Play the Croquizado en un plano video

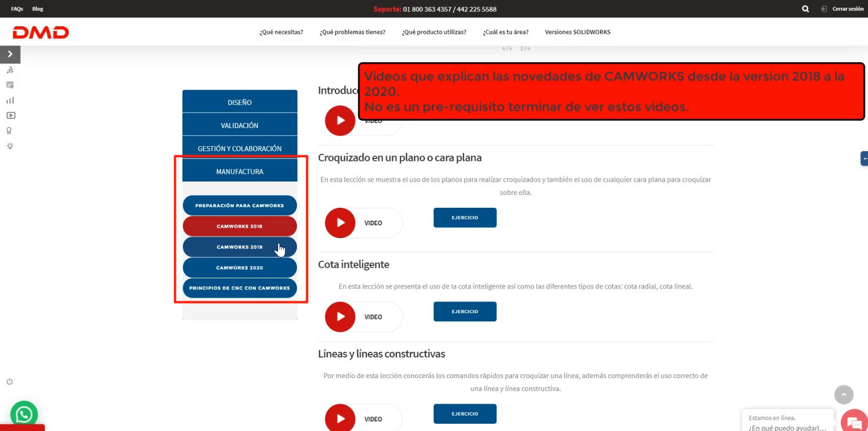click(340, 223)
